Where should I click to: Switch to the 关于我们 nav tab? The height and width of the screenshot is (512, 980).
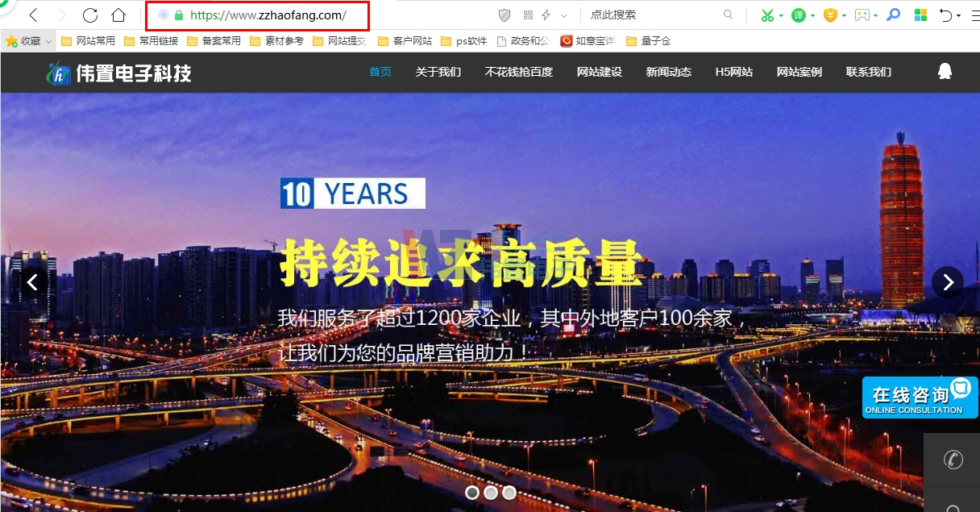[x=438, y=72]
